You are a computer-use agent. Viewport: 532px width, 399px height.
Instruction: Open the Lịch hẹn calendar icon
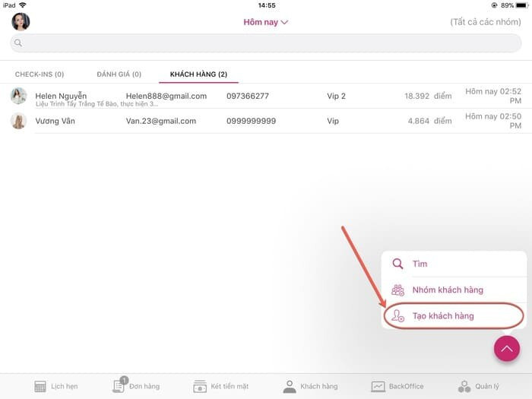tap(40, 386)
